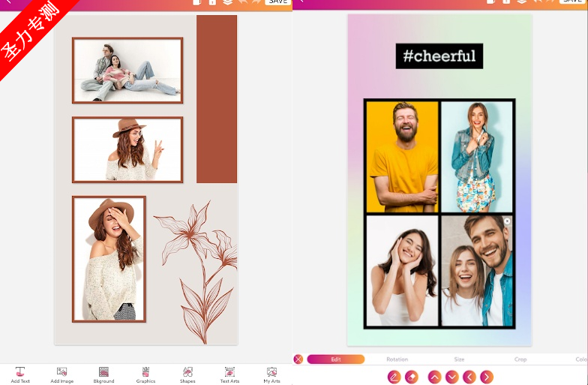This screenshot has width=588, height=385.
Task: Select the Add Text tool
Action: point(20,375)
